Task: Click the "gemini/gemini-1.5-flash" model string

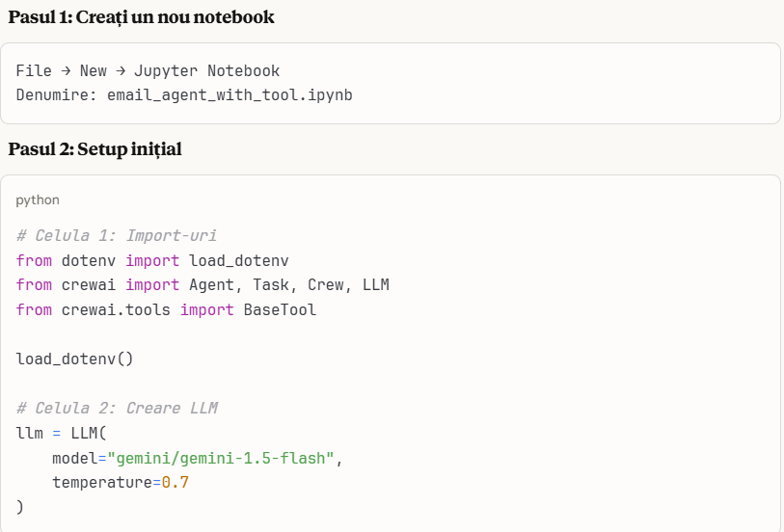Action: (x=221, y=458)
